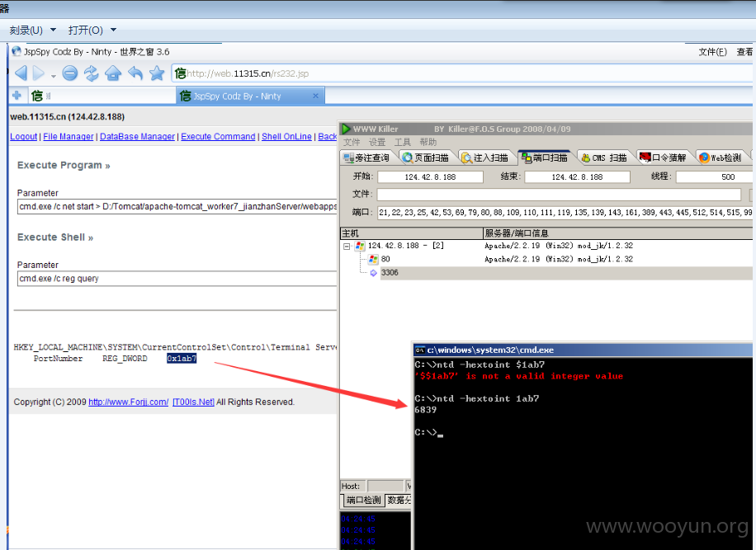Select the 端口扫描 tab
Viewport: 756px width, 550px height.
(x=545, y=157)
